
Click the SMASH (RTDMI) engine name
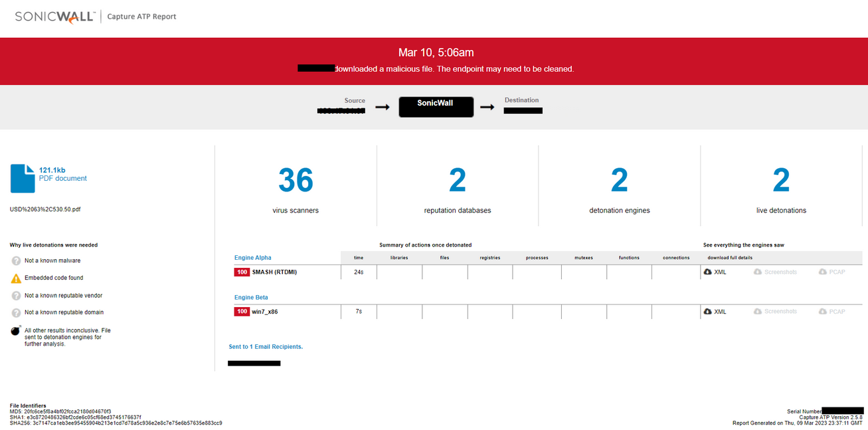pos(275,272)
